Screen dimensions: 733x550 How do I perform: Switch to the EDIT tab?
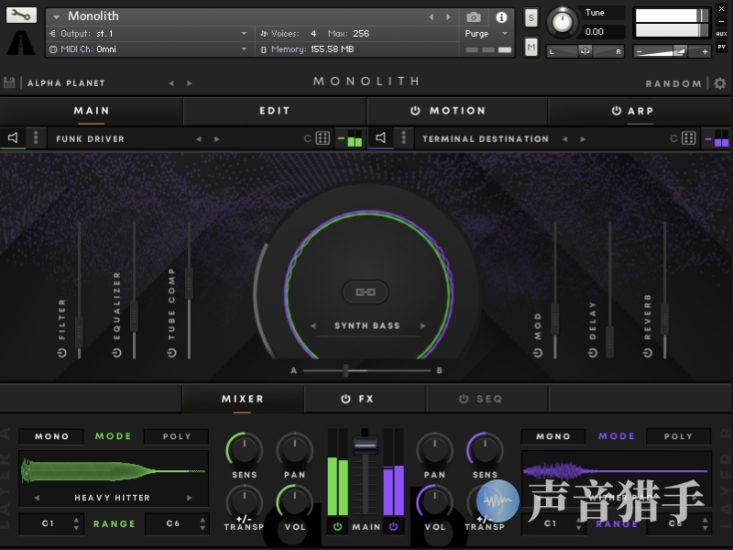pos(275,111)
